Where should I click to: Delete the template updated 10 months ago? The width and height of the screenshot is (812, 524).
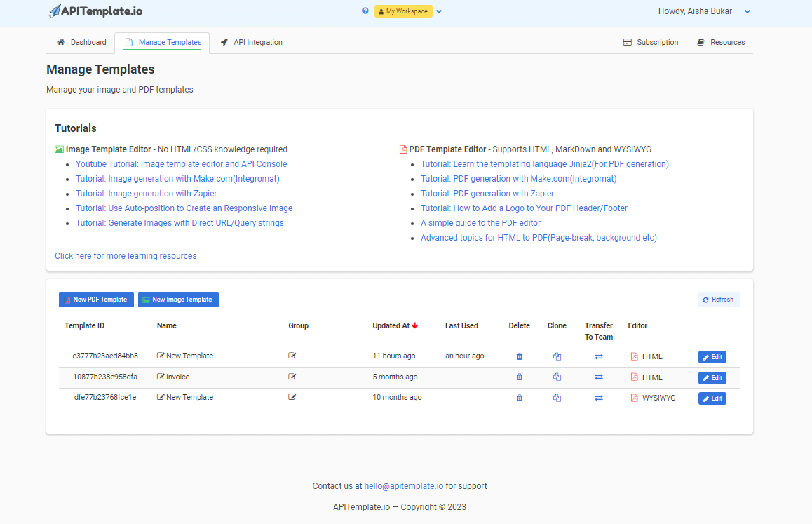(x=519, y=398)
